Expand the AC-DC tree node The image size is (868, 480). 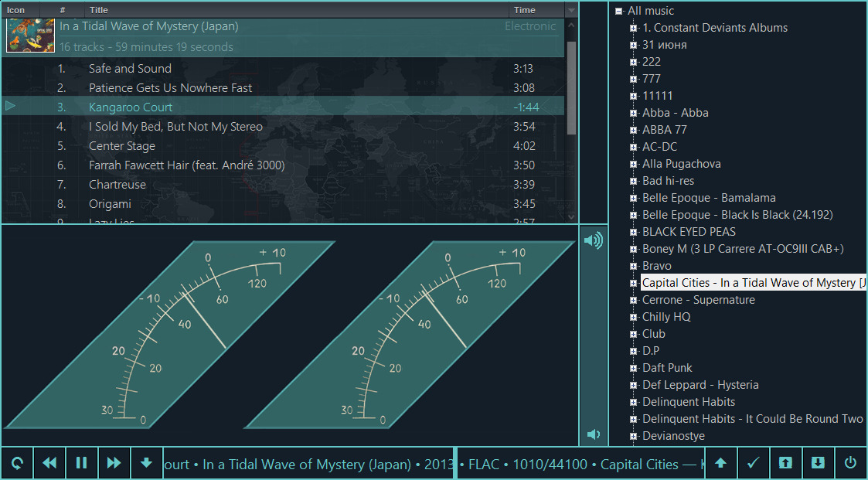tap(633, 148)
